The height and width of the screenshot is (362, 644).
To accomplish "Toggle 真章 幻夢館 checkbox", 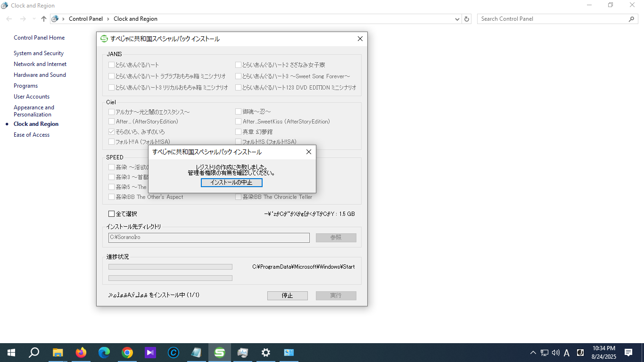I will coord(239,132).
